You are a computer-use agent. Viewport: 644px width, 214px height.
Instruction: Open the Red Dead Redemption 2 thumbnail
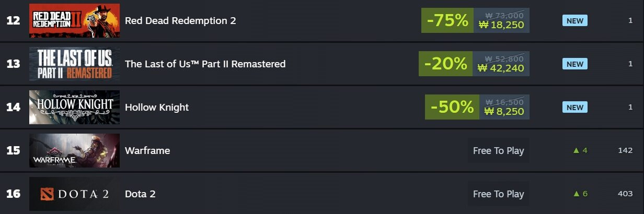(x=74, y=20)
